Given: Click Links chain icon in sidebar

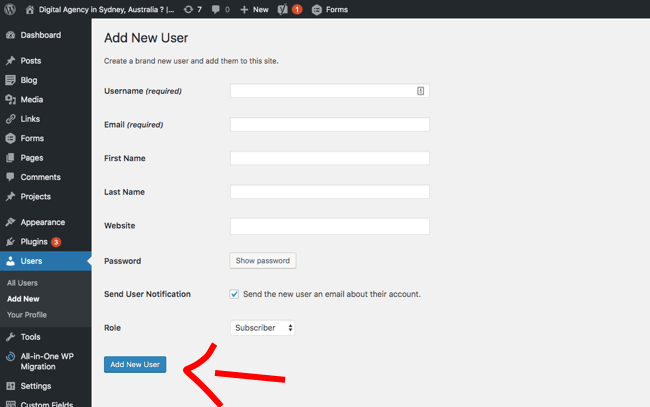Looking at the screenshot, I should pyautogui.click(x=10, y=119).
